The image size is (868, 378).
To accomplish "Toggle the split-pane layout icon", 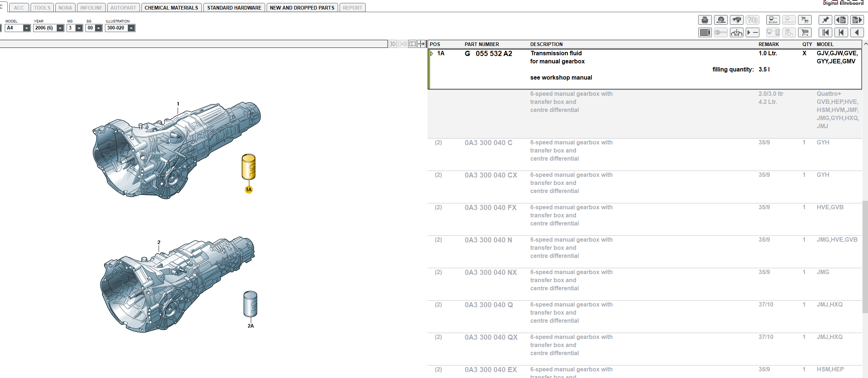I will point(412,44).
